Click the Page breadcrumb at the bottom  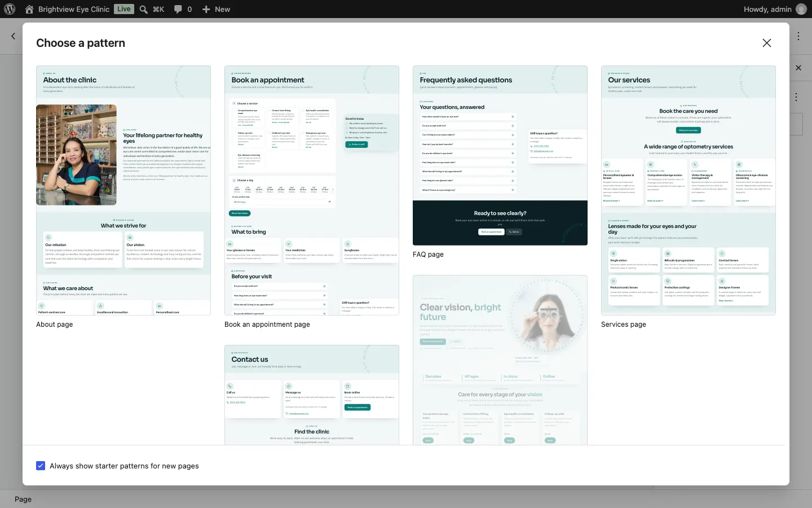(23, 500)
